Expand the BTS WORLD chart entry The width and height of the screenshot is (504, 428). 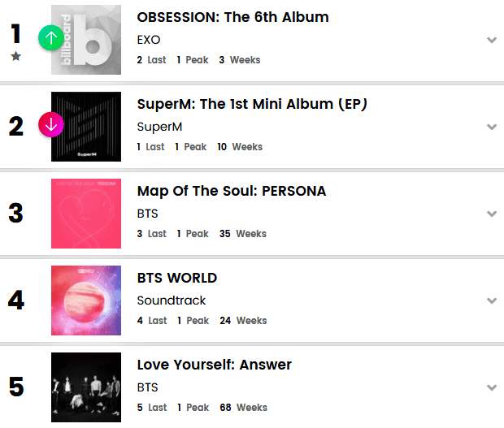(x=491, y=300)
